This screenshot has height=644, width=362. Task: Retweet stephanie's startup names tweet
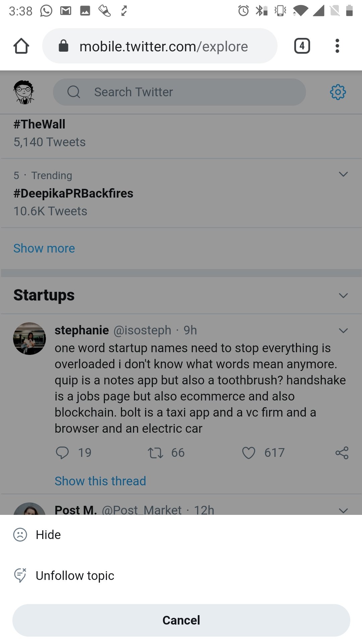[x=156, y=452]
